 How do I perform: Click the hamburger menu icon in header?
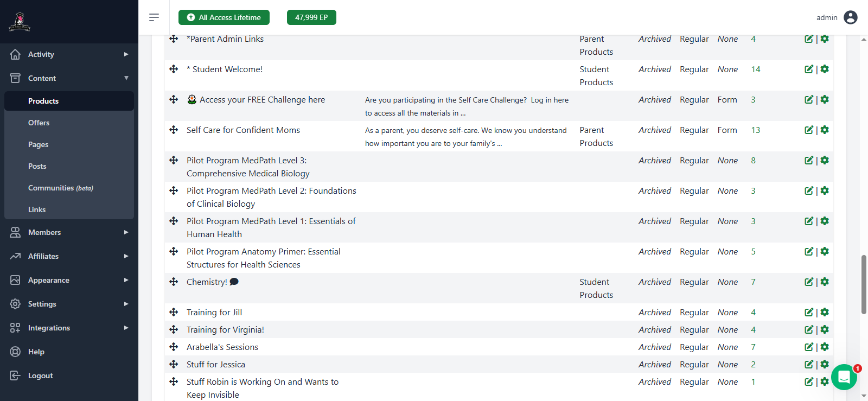(154, 17)
